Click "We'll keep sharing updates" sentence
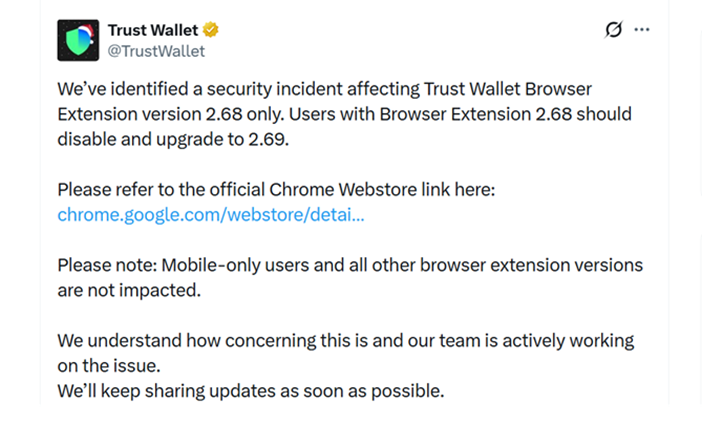Image resolution: width=702 pixels, height=423 pixels. [x=250, y=390]
